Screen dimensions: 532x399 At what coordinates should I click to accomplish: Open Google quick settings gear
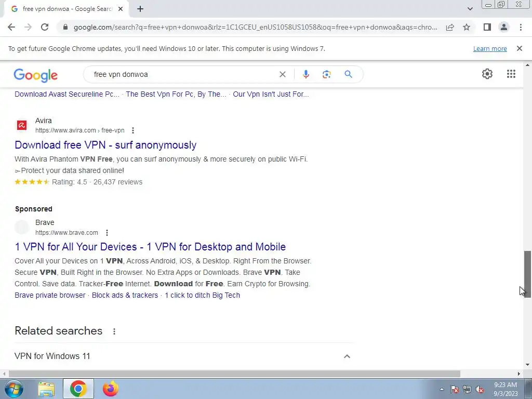pos(487,74)
